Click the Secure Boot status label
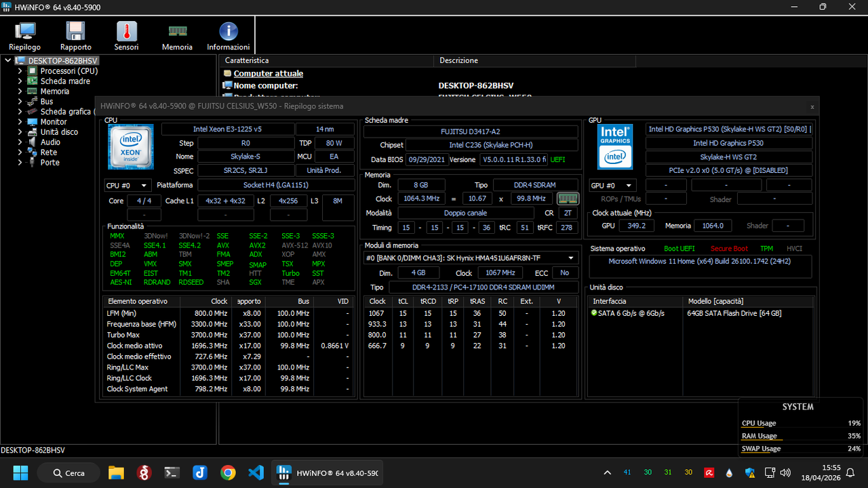 [730, 249]
